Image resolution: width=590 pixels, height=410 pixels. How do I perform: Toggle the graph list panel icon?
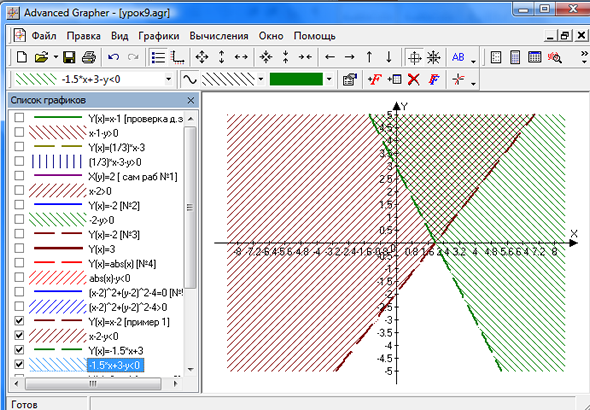tap(158, 57)
